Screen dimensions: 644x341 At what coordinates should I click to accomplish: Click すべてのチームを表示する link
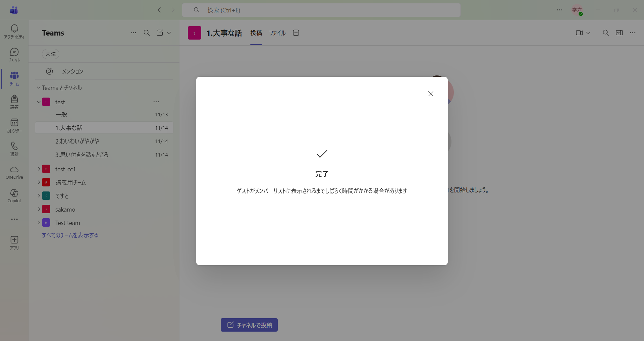click(x=70, y=235)
